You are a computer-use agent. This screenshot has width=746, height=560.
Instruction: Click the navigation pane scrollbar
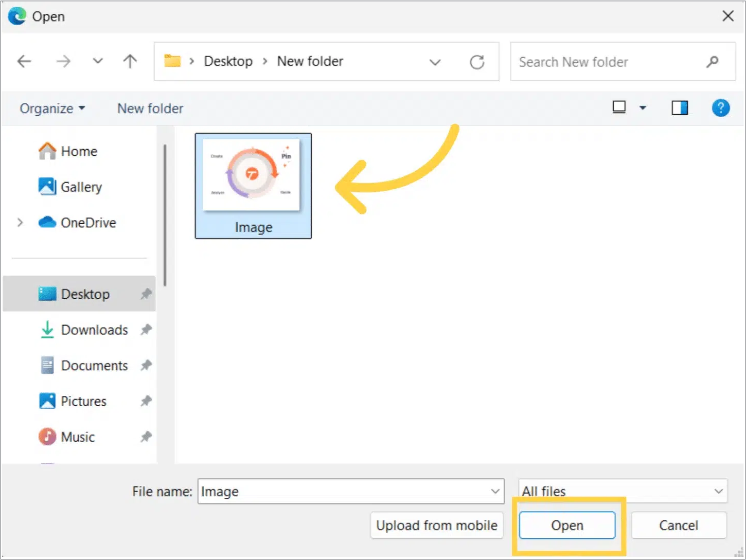[x=165, y=216]
